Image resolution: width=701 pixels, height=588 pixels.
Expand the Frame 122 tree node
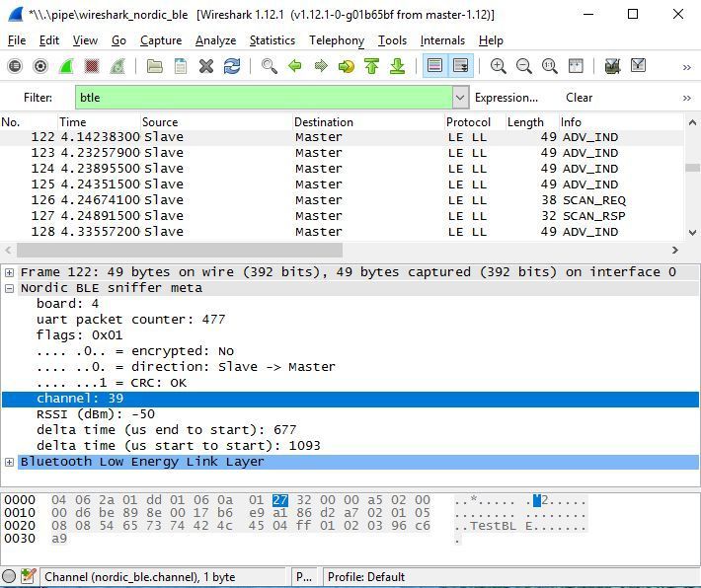click(x=10, y=272)
